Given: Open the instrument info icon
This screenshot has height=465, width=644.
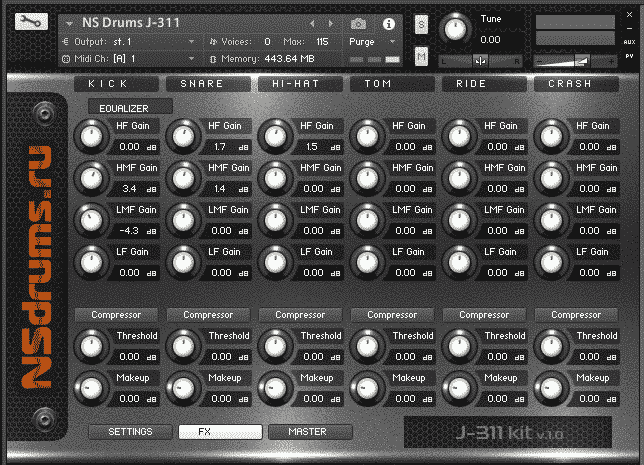Looking at the screenshot, I should pos(389,24).
